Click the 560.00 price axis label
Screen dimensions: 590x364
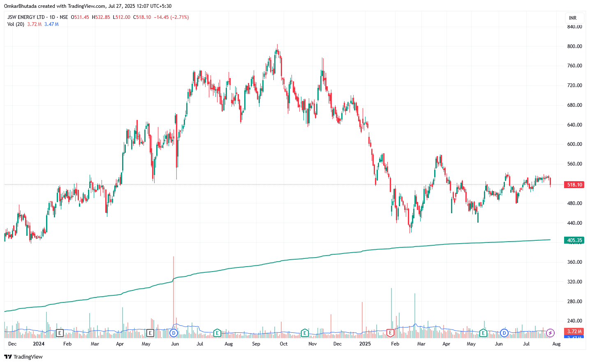click(574, 164)
